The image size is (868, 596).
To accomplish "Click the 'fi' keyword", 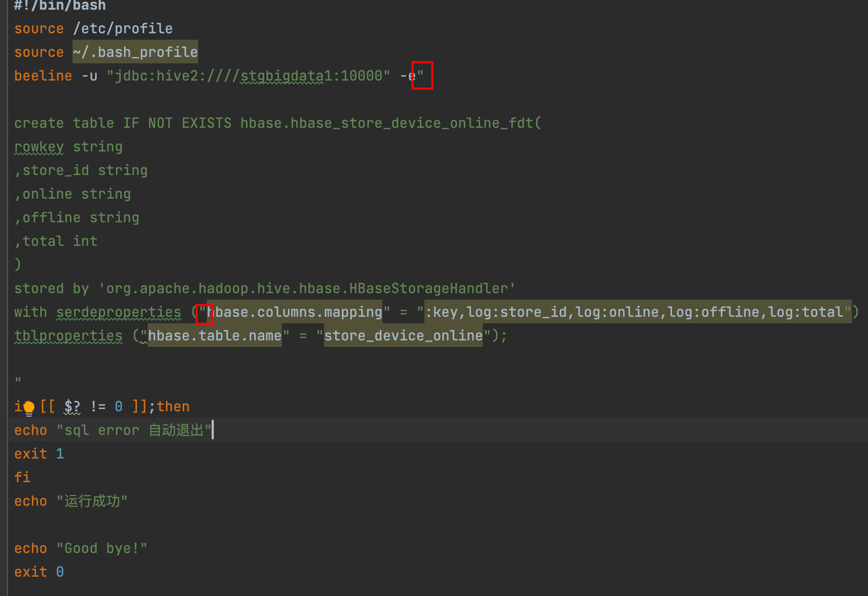I will coord(22,477).
